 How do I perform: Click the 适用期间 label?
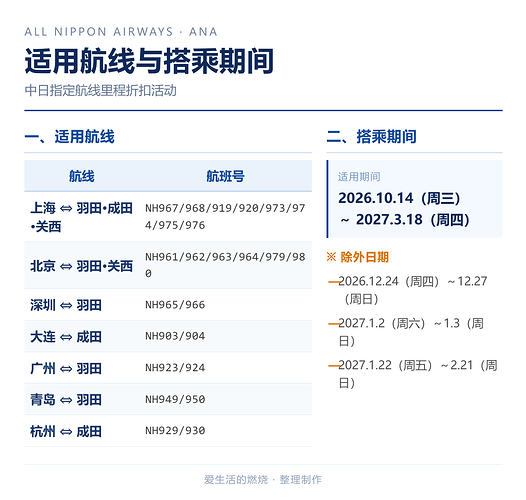[x=359, y=177]
